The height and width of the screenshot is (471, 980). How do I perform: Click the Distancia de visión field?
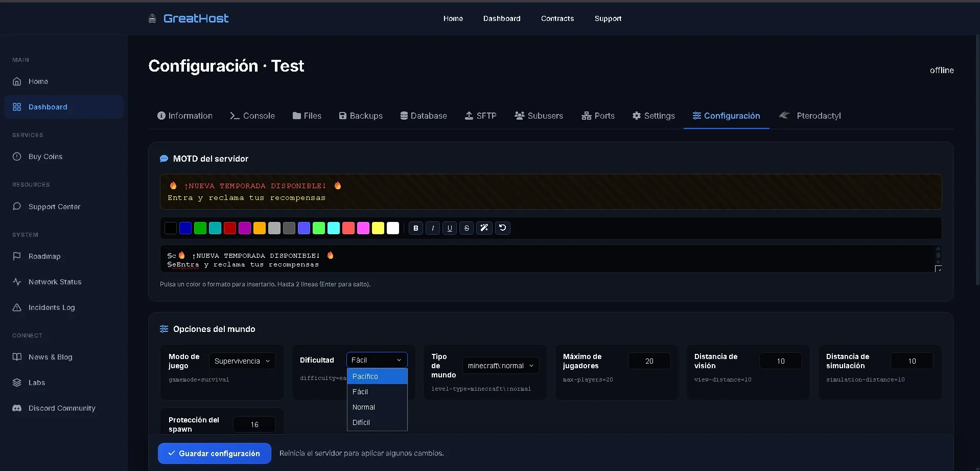[781, 361]
